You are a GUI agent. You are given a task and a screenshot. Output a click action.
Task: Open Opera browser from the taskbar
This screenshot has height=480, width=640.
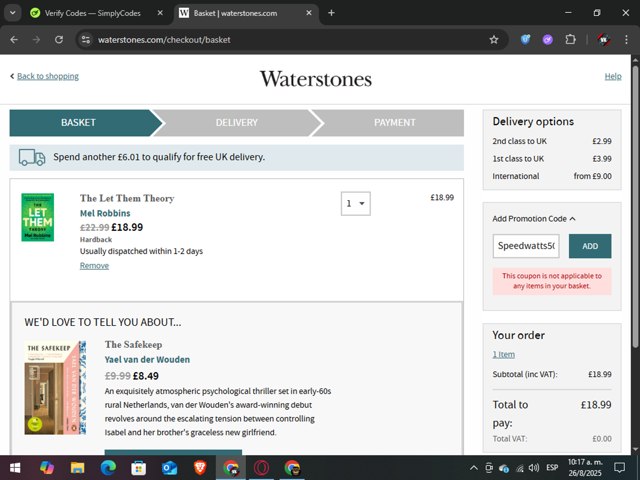pyautogui.click(x=261, y=467)
